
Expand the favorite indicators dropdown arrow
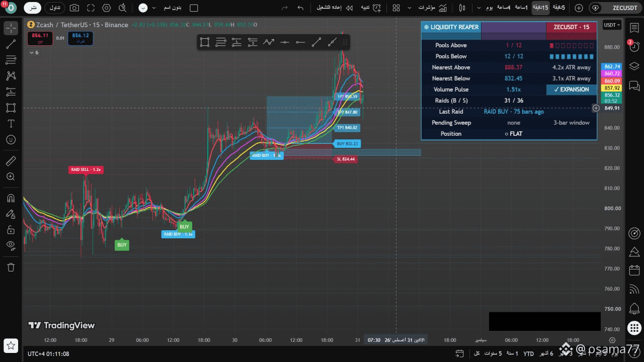click(409, 8)
